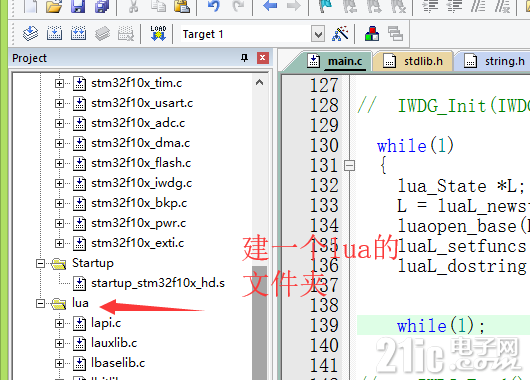Viewport: 530px width, 380px height.
Task: Click line number 132 in the gutter
Action: tap(324, 186)
